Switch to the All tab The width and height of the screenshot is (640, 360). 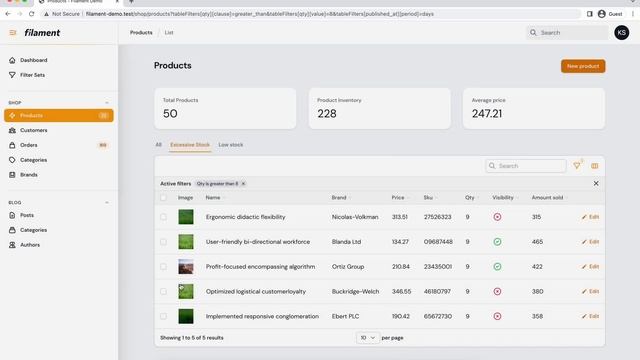pos(158,145)
